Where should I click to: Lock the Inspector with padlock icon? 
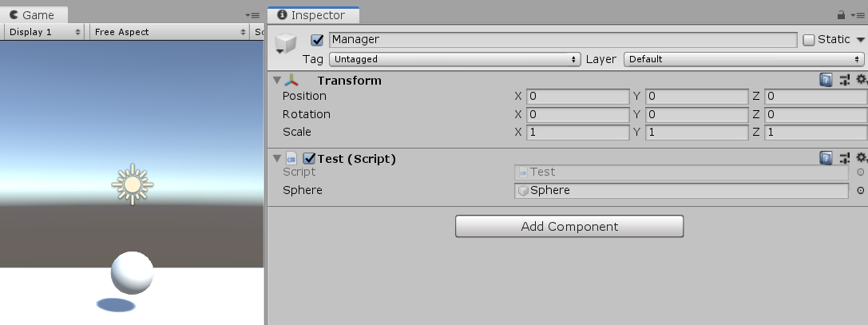tap(841, 15)
